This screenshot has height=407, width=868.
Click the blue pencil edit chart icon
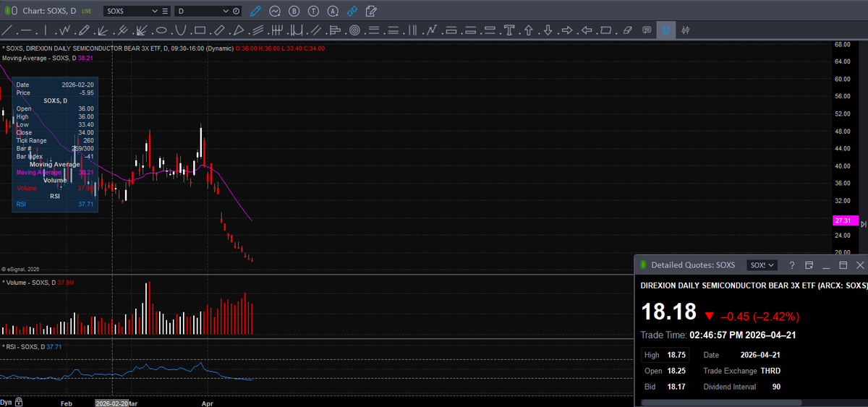tap(255, 12)
